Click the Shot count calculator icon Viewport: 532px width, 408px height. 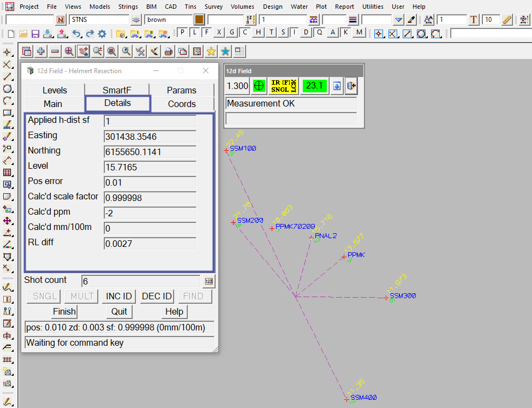coord(208,281)
